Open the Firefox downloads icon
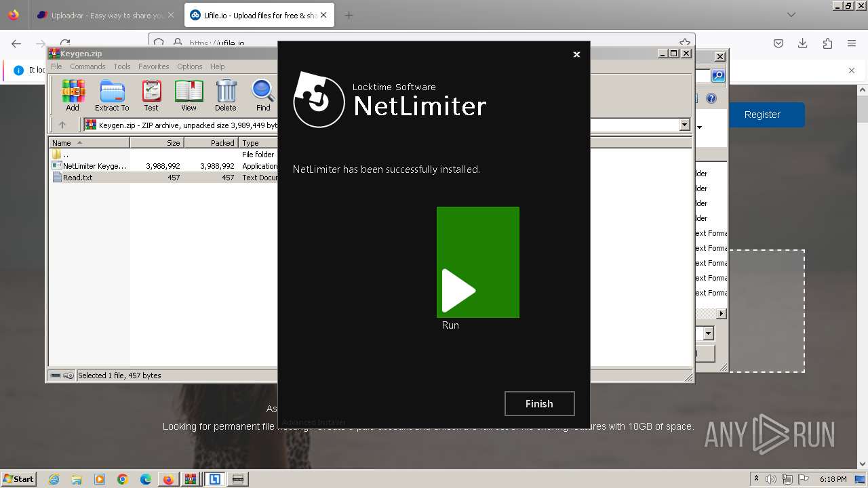The image size is (868, 488). click(803, 43)
